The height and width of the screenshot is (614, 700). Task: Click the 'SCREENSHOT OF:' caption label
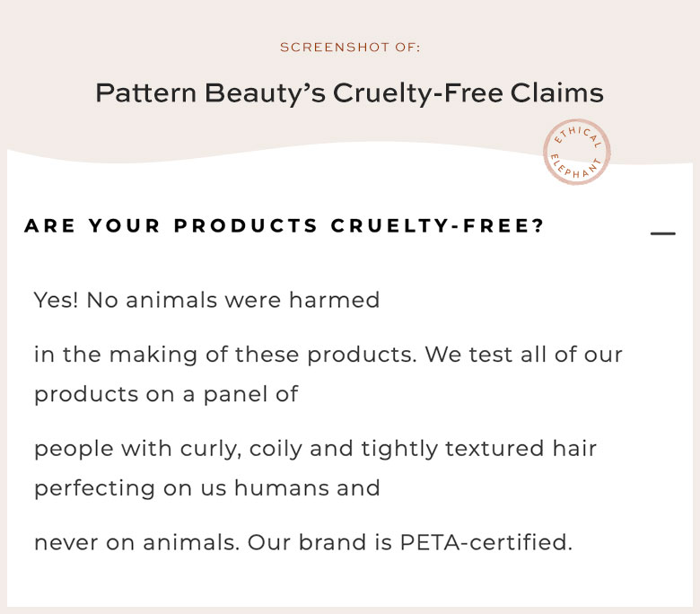click(350, 47)
